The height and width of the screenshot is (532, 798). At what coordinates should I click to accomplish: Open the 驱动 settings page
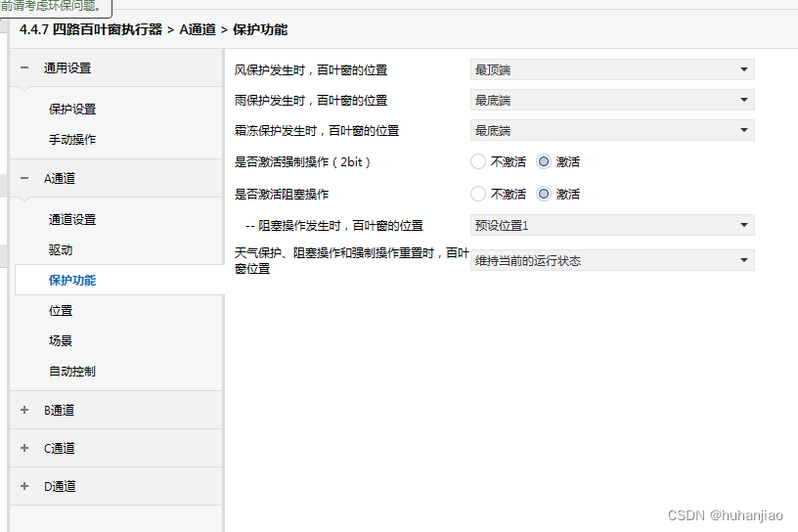[x=61, y=250]
